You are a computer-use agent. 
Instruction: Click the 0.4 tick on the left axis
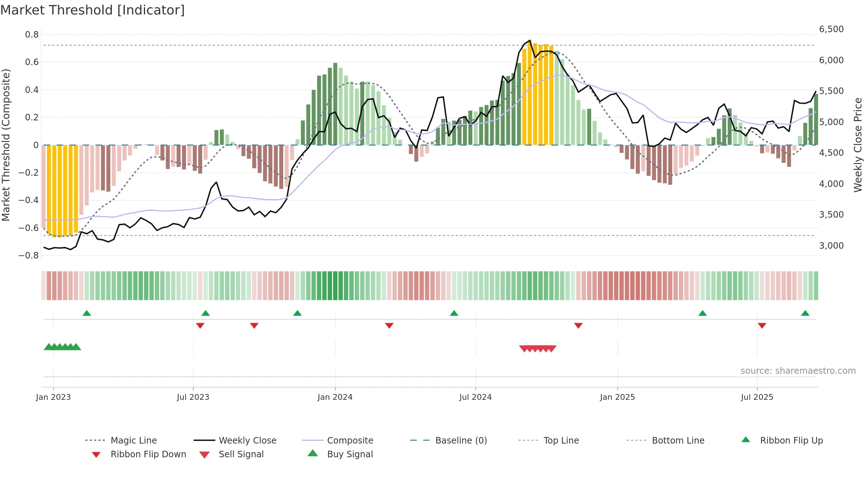32,90
